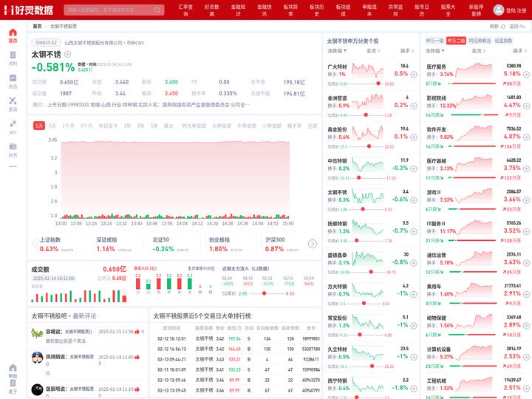The image size is (532, 399).
Task: Open the 新股停复牌 top menu
Action: coord(477,10)
